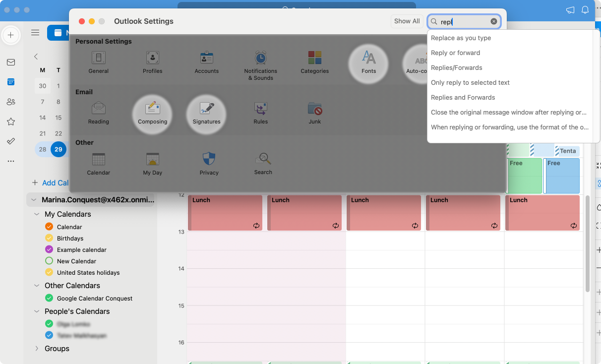Toggle the hamburger navigation menu
The image size is (601, 364).
click(35, 33)
